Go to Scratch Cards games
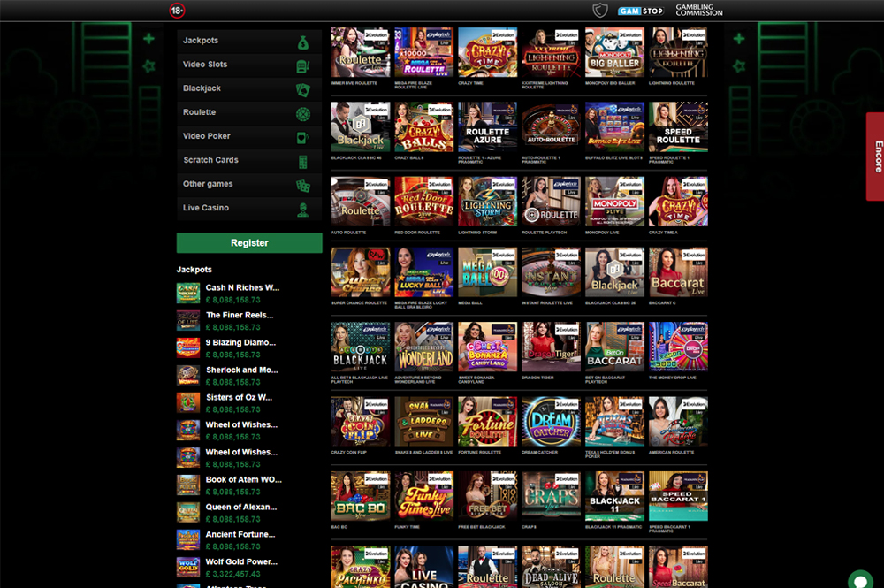884x588 pixels. click(249, 160)
